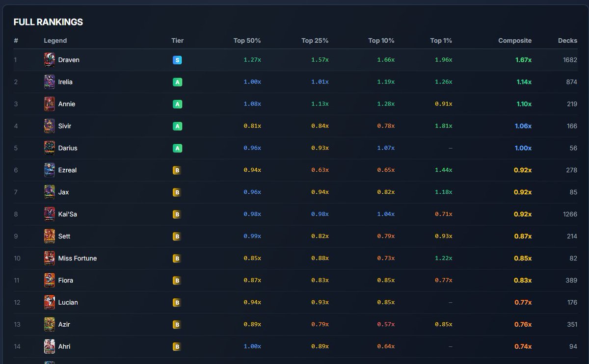Select the Sett legend name

pyautogui.click(x=64, y=236)
